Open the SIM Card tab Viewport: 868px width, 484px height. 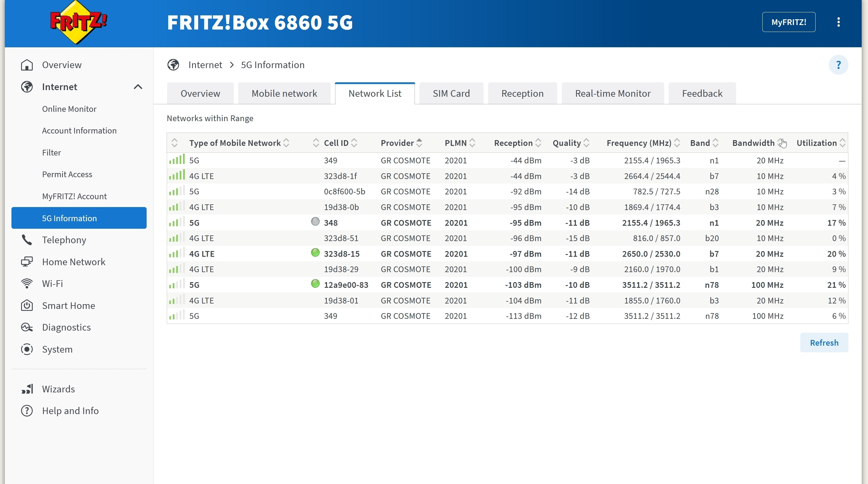tap(451, 93)
